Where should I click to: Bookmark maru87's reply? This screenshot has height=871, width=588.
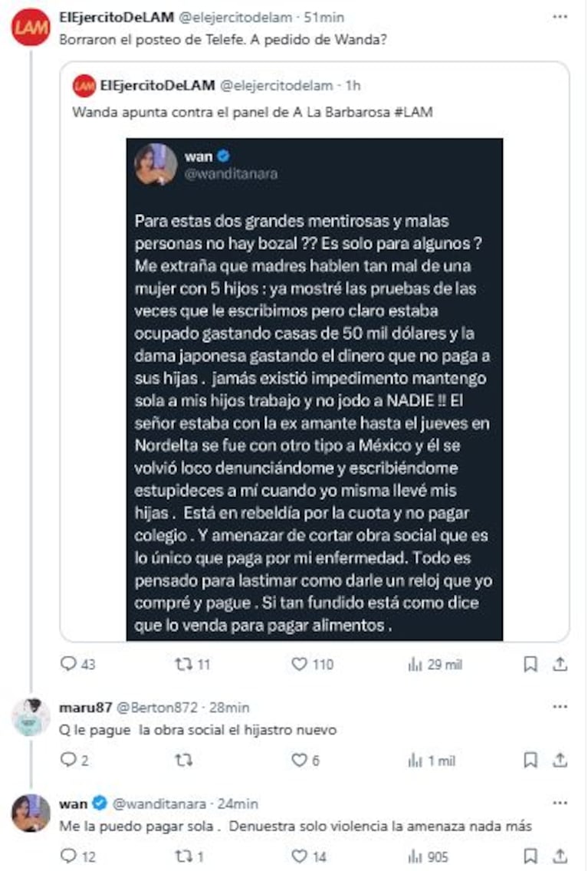click(530, 760)
